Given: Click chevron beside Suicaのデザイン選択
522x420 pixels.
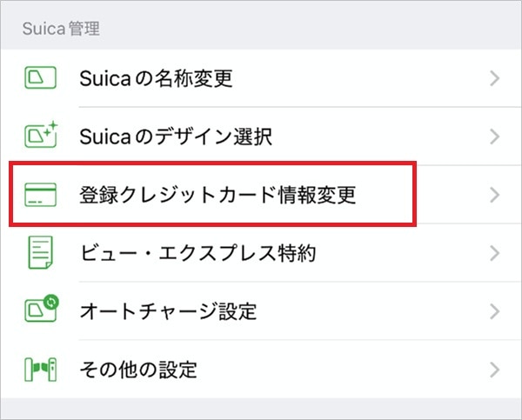Looking at the screenshot, I should click(494, 137).
